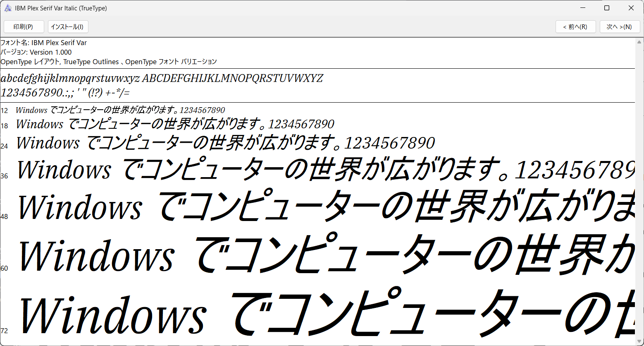The height and width of the screenshot is (346, 644).
Task: Click the alphabet sample line 'abcdefghijklmnopqrstuvwxyz'
Action: [x=162, y=78]
